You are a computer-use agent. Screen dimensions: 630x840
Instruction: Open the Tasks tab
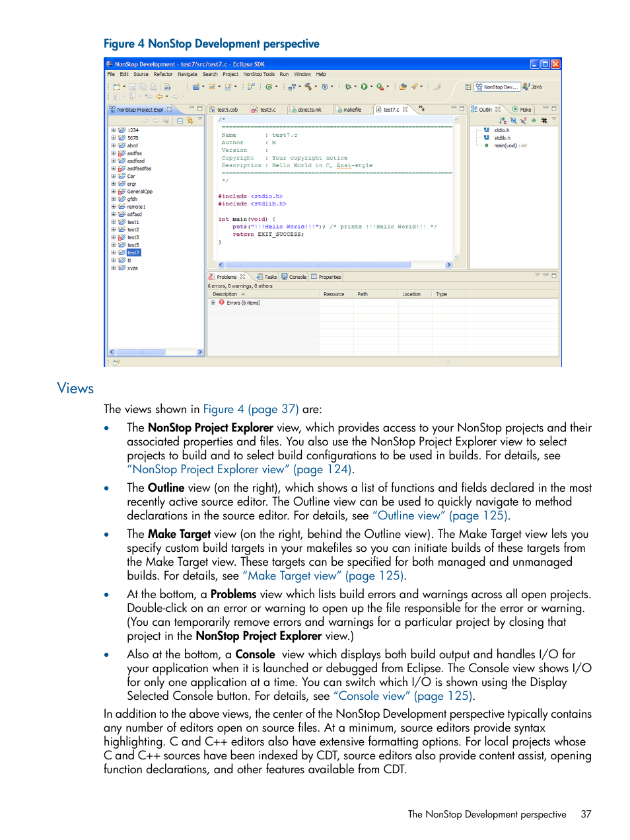click(x=267, y=277)
